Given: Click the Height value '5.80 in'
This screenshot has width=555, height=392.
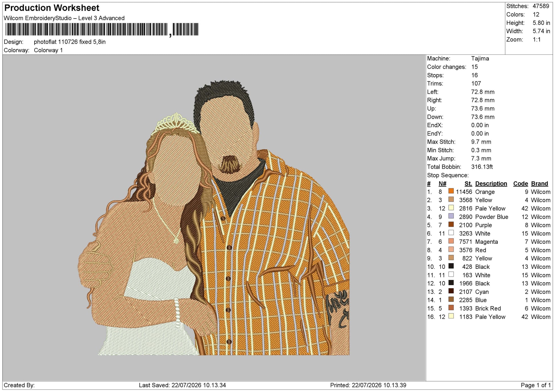Looking at the screenshot, I should [541, 23].
